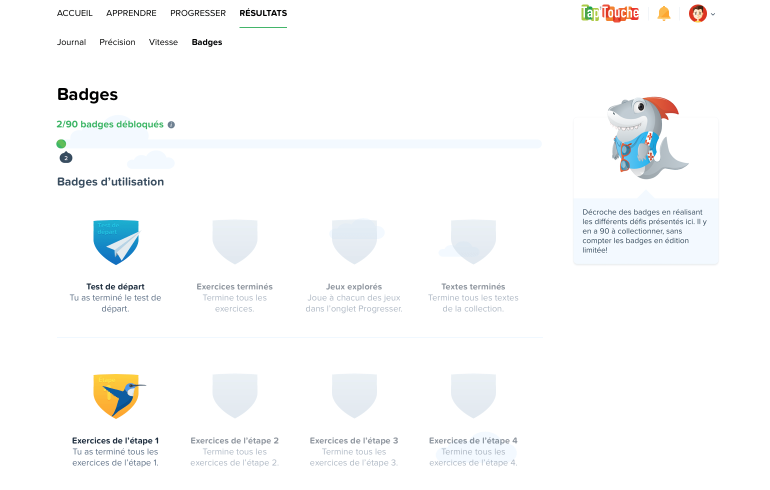770x490 pixels.
Task: Switch to the Vitesse tab
Action: coord(163,42)
